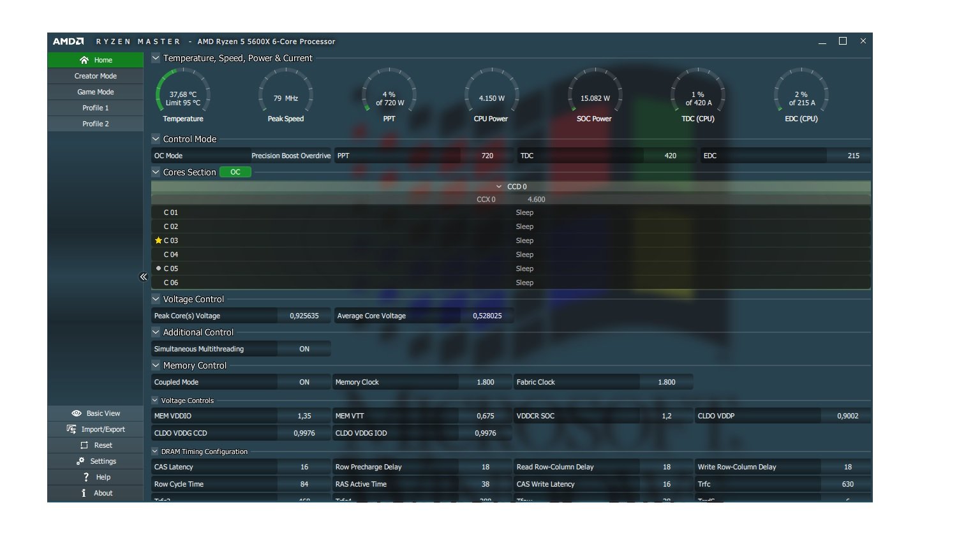Open Settings from the sidebar
This screenshot has height=551, width=980.
pos(96,461)
